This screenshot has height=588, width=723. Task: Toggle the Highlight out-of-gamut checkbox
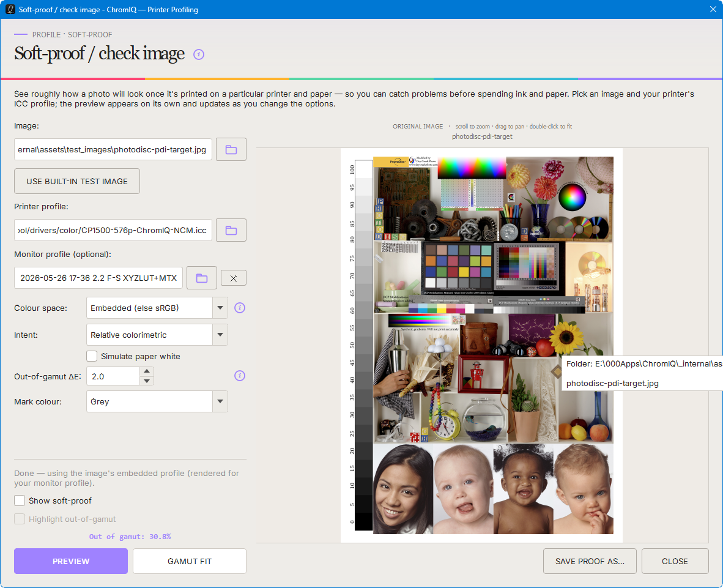coord(20,519)
